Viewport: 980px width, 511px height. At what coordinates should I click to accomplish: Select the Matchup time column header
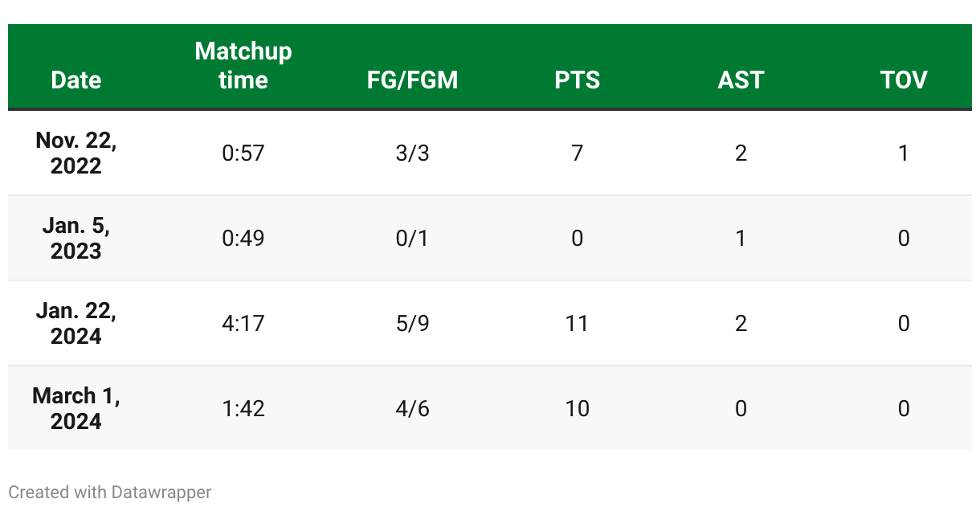pos(243,66)
